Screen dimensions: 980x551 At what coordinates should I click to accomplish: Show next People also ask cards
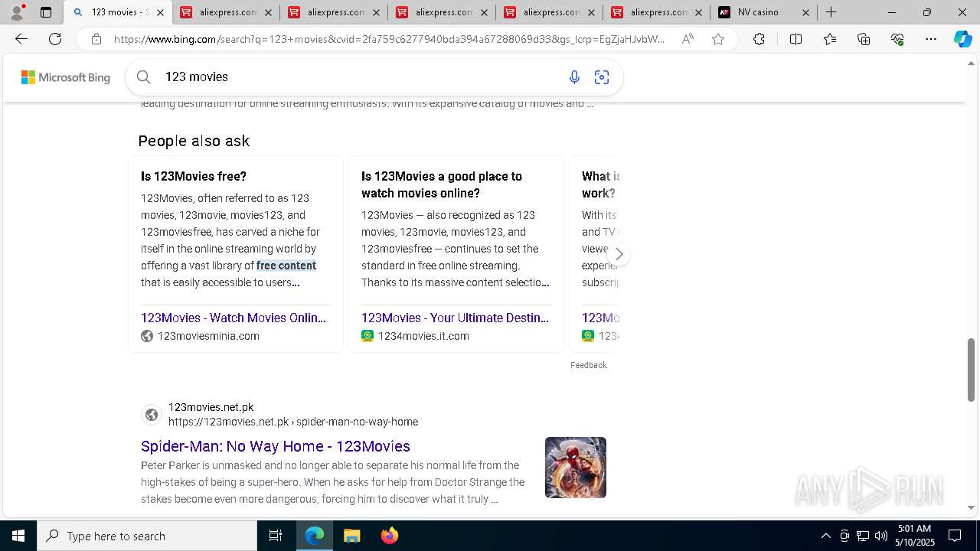[x=619, y=254]
